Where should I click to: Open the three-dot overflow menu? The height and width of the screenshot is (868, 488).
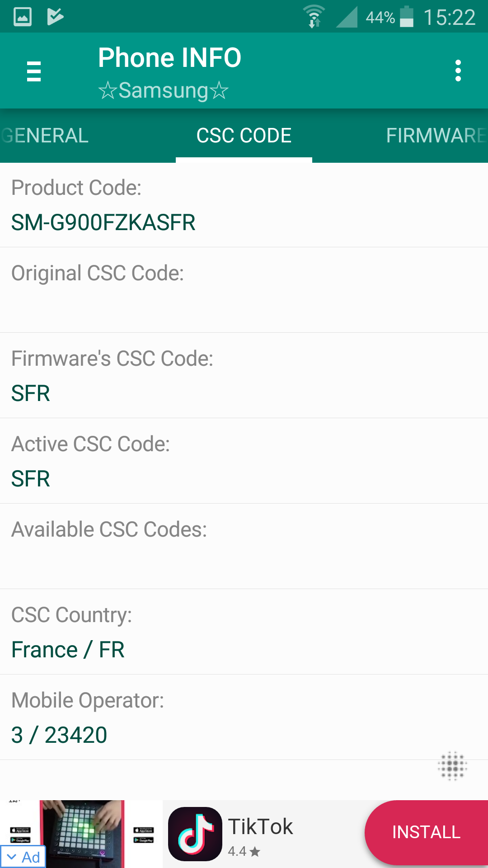pos(458,71)
